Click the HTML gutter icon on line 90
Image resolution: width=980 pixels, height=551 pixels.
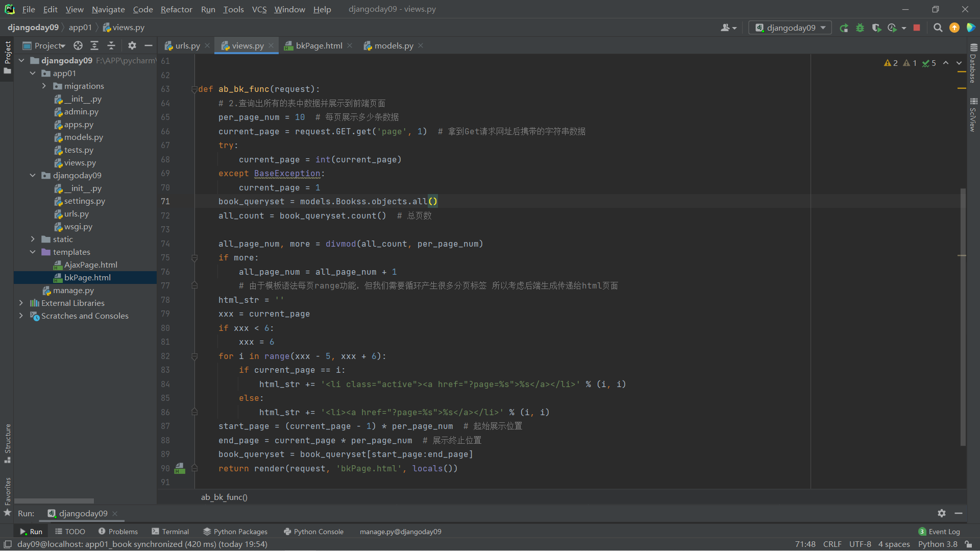(180, 468)
